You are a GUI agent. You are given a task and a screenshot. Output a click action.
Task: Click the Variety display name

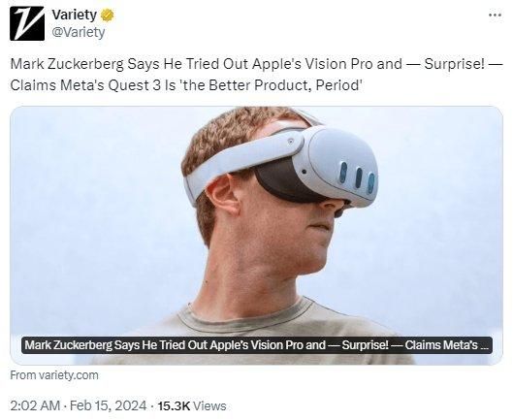pyautogui.click(x=75, y=15)
